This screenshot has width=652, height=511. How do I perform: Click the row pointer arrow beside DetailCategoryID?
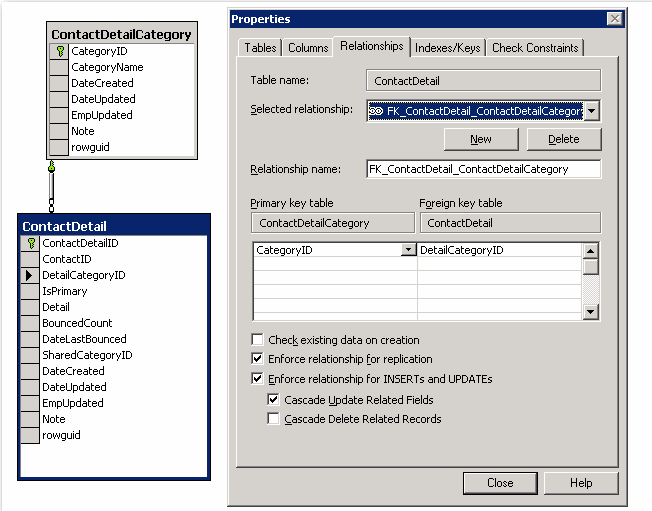(30, 275)
